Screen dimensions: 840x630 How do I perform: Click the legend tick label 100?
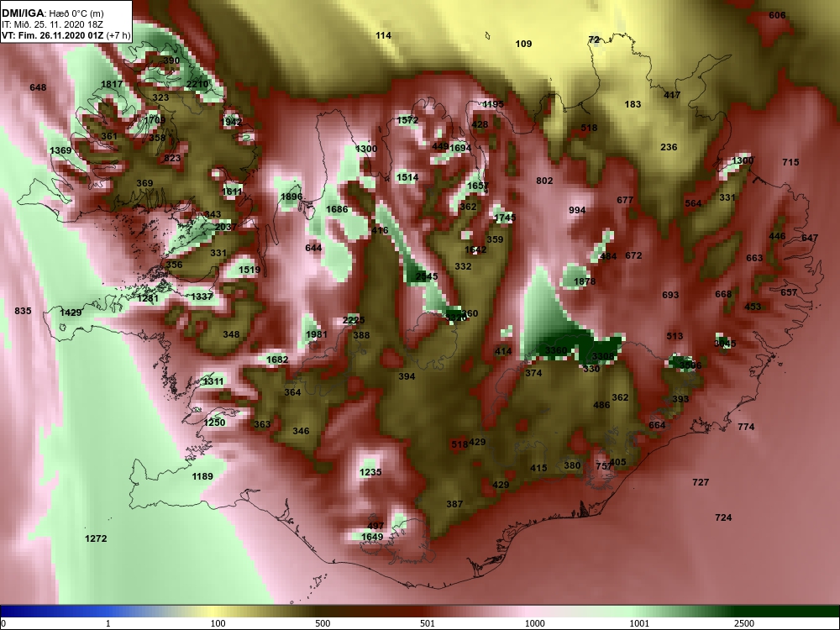tap(218, 623)
